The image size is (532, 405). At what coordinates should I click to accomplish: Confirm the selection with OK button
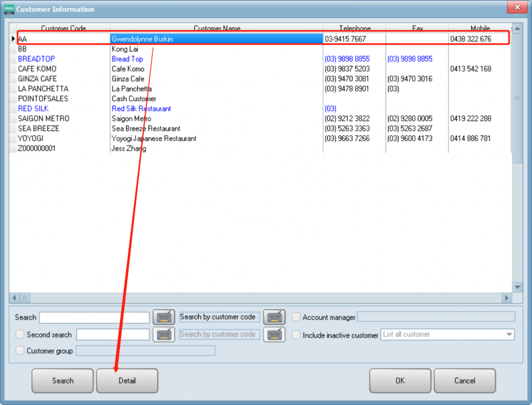400,381
